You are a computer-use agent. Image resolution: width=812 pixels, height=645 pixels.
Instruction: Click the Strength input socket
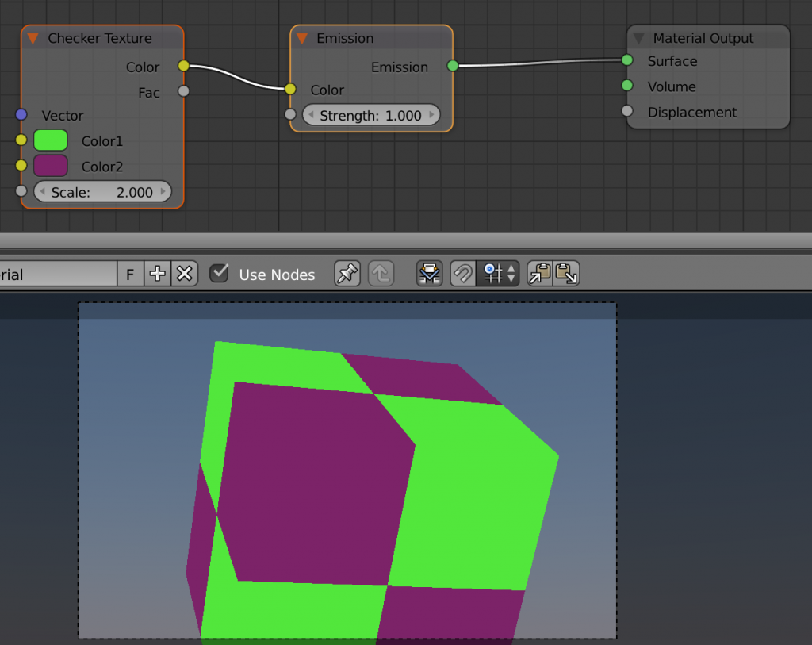point(290,114)
